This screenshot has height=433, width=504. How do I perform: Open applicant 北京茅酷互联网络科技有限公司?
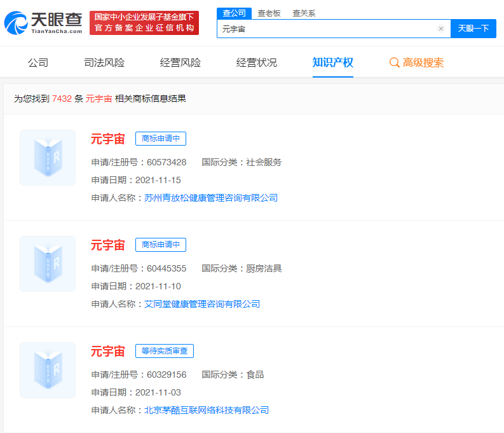tap(207, 410)
